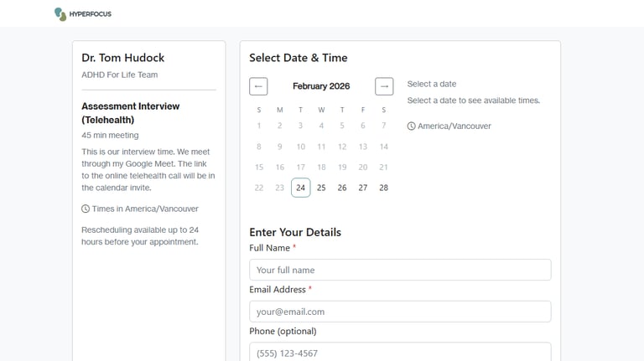Viewport: 644px width, 361px height.
Task: Click the February 2026 month label
Action: 321,86
